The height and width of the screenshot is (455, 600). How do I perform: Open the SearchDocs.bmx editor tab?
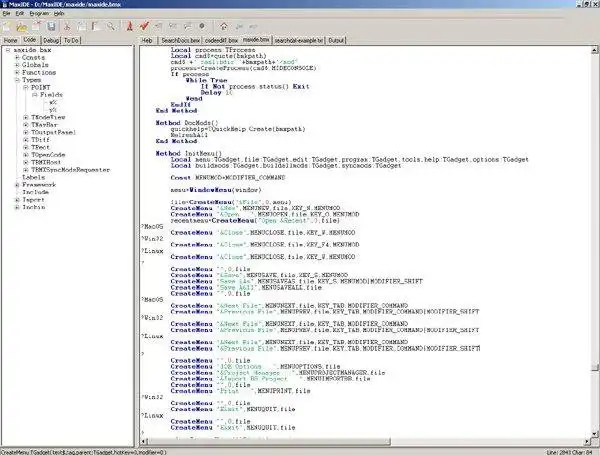pyautogui.click(x=180, y=40)
